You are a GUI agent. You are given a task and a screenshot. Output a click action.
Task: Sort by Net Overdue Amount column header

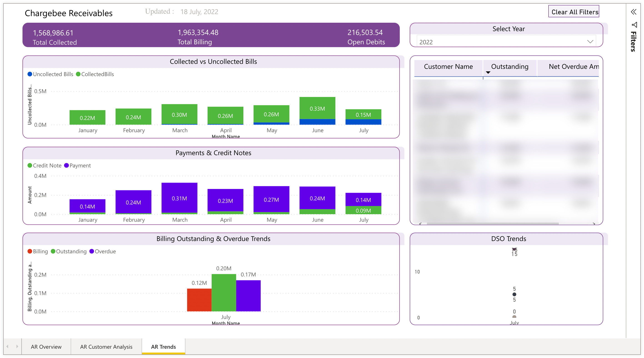click(x=568, y=67)
